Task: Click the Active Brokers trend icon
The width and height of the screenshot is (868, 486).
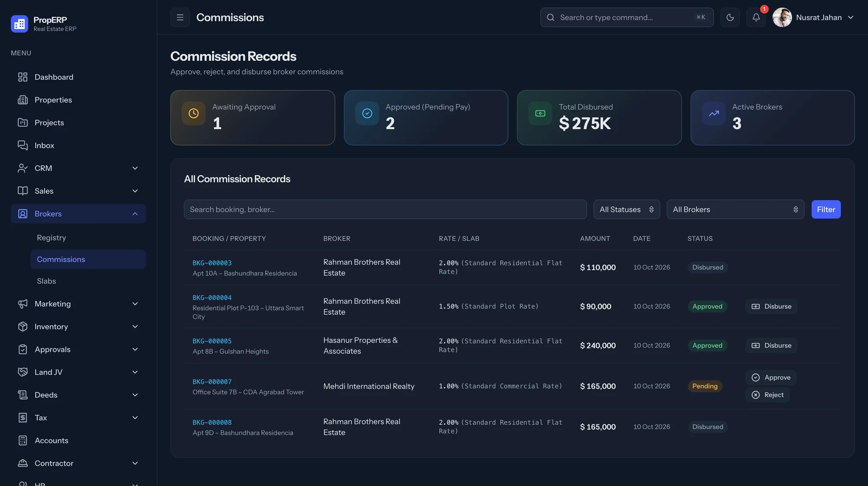Action: [x=714, y=113]
